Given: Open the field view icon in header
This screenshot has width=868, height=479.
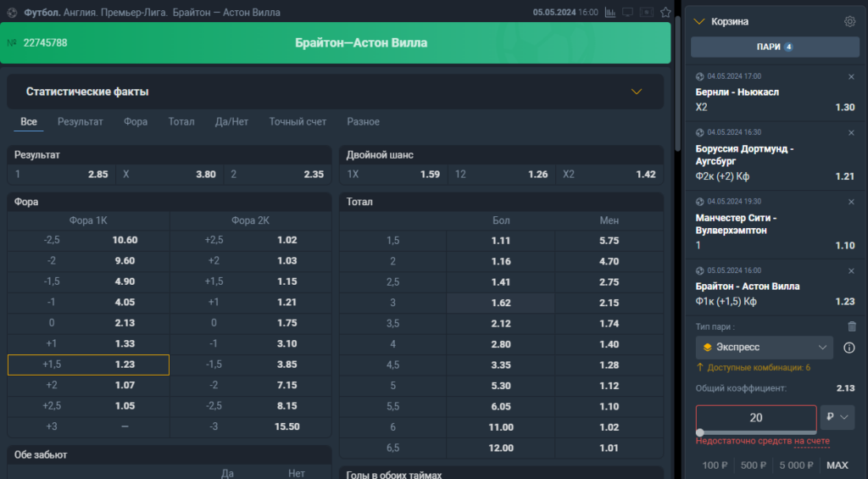Looking at the screenshot, I should [647, 12].
